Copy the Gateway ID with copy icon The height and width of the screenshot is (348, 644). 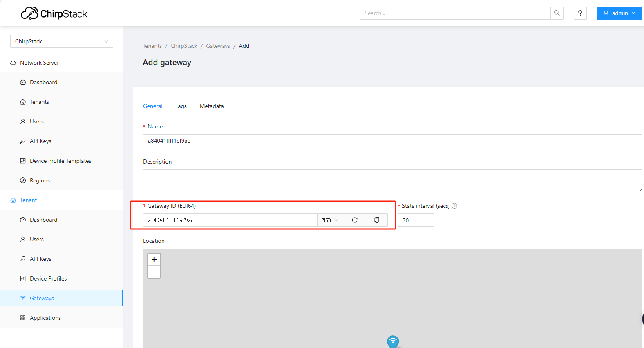click(x=377, y=220)
